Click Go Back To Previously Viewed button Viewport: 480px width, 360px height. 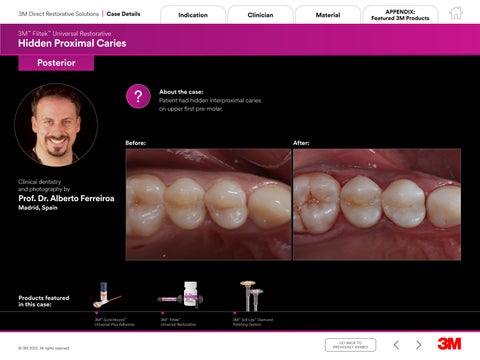[350, 345]
